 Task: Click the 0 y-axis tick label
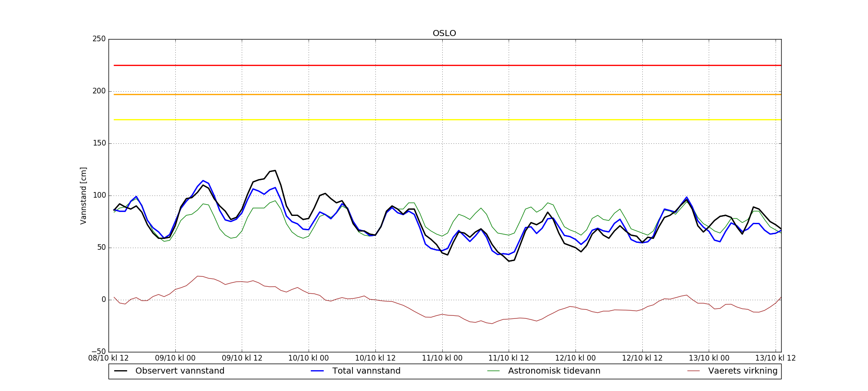(104, 300)
